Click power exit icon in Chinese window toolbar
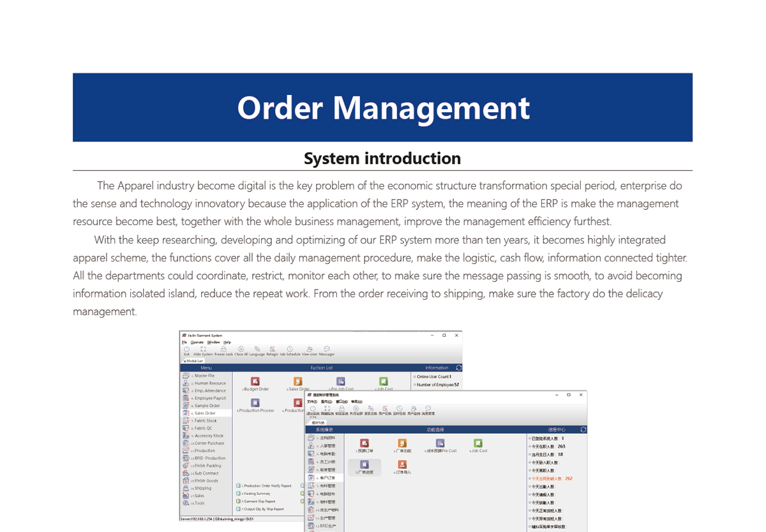This screenshot has height=532, width=766. click(313, 409)
